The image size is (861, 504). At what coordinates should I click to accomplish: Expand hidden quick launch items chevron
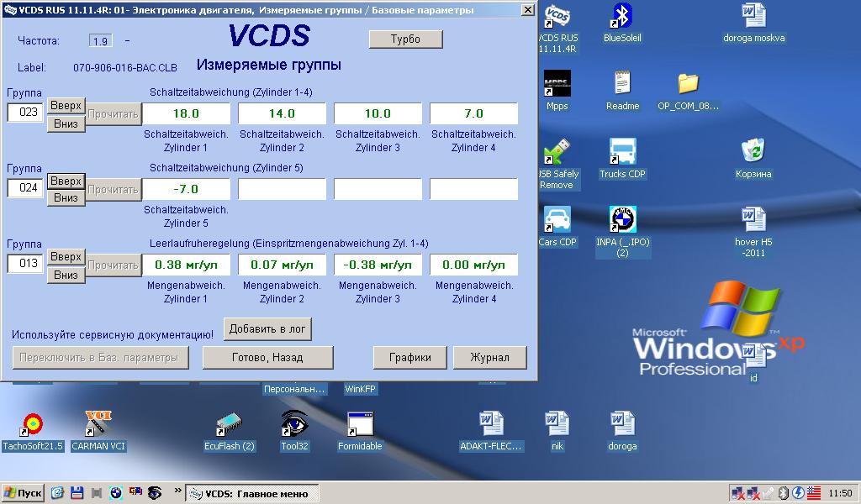point(178,491)
